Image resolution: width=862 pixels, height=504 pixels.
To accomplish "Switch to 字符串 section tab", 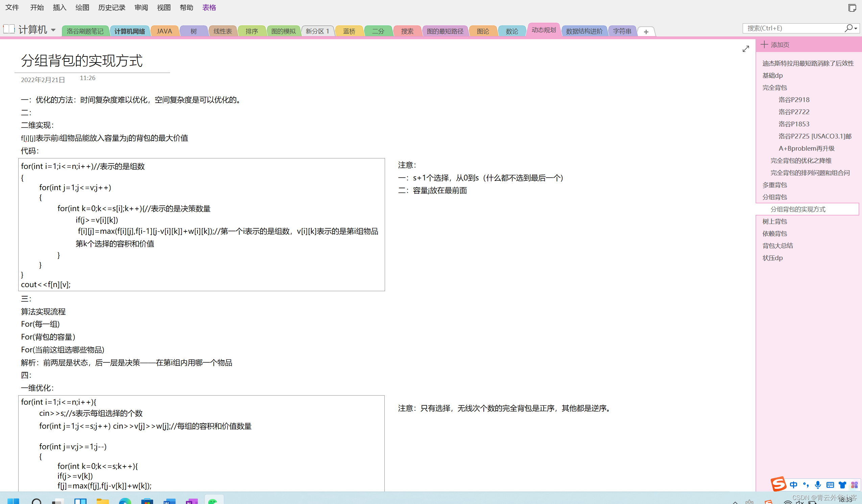I will click(622, 31).
